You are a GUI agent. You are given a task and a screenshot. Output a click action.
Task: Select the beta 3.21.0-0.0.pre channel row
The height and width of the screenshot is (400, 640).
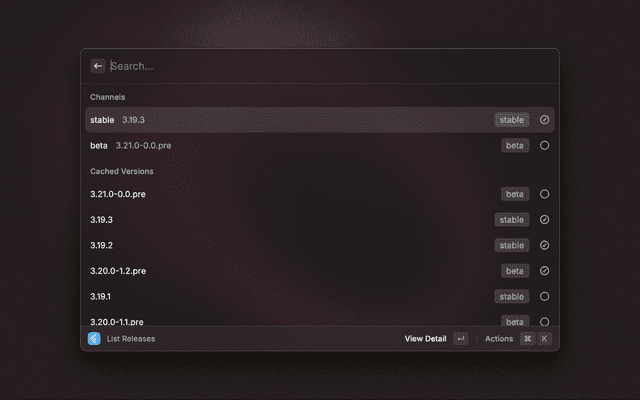(320, 145)
